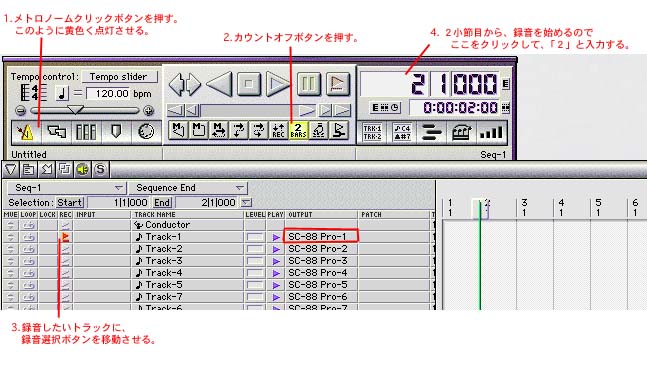
Task: Click the stop button in transport
Action: [x=248, y=84]
